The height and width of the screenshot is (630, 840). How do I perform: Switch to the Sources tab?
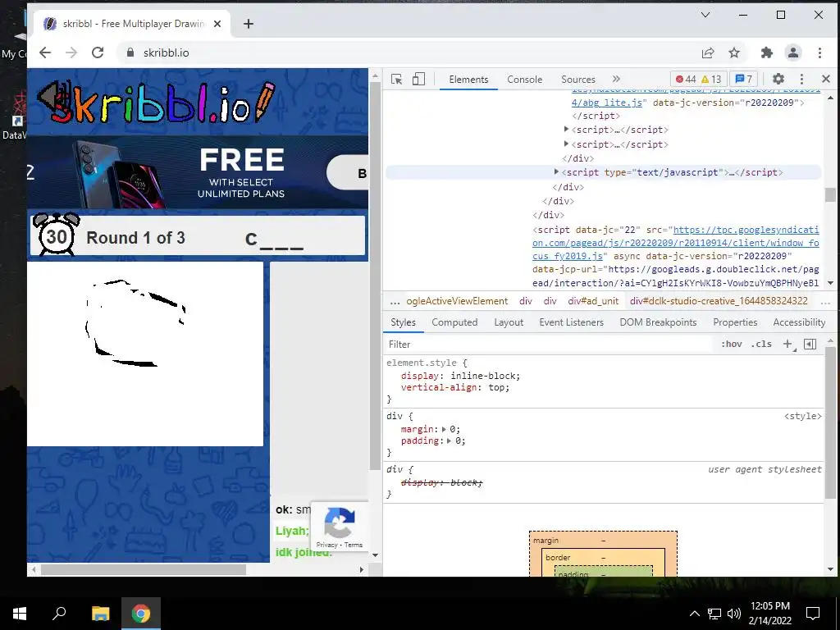coord(578,80)
